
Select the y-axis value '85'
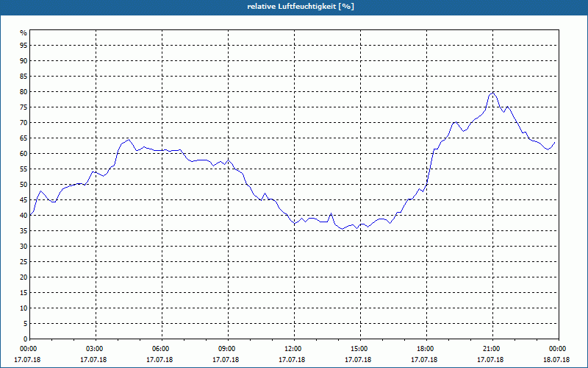point(24,77)
